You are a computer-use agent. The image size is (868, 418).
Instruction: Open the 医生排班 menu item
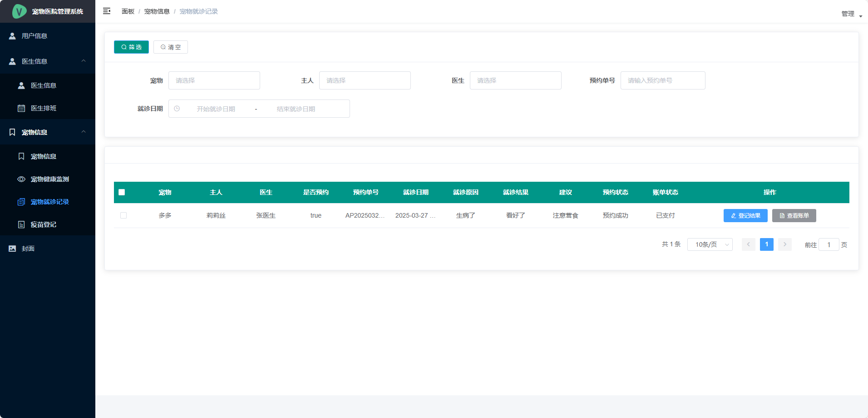pos(48,108)
